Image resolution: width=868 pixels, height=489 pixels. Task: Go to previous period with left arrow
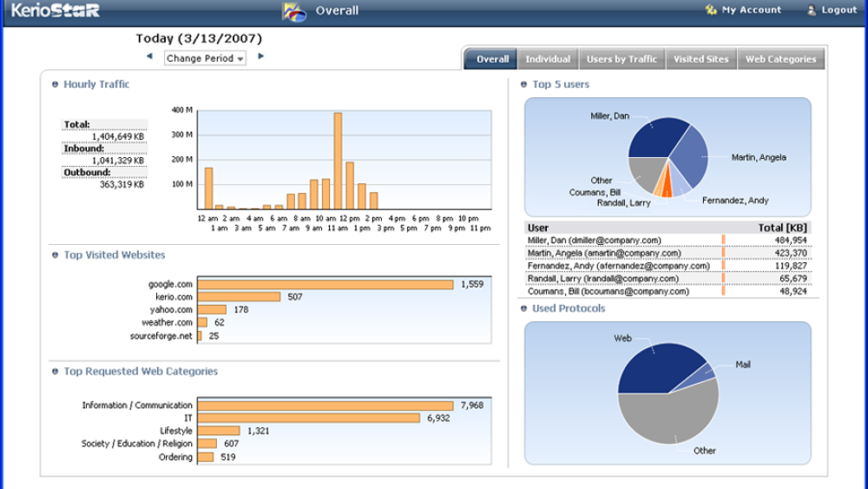[x=149, y=57]
